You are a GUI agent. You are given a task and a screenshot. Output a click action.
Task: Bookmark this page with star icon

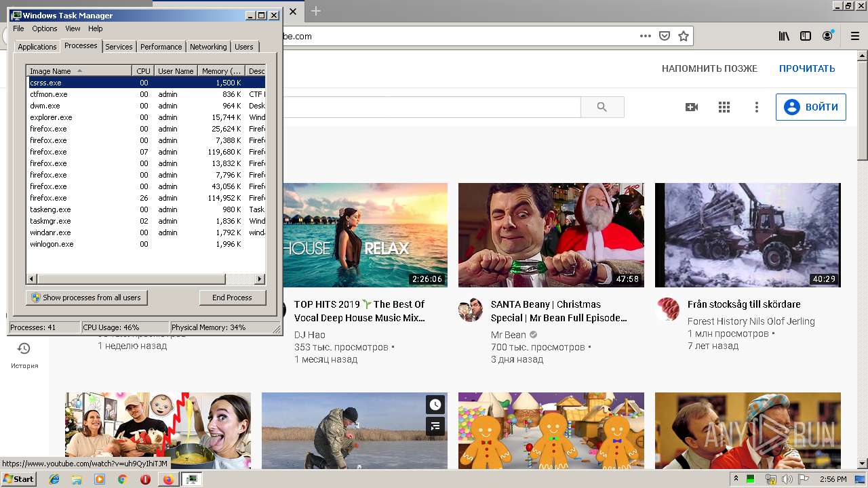pyautogui.click(x=684, y=36)
